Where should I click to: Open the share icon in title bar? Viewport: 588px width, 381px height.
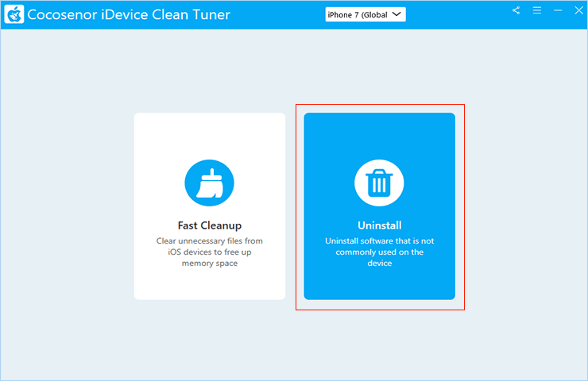[x=516, y=10]
